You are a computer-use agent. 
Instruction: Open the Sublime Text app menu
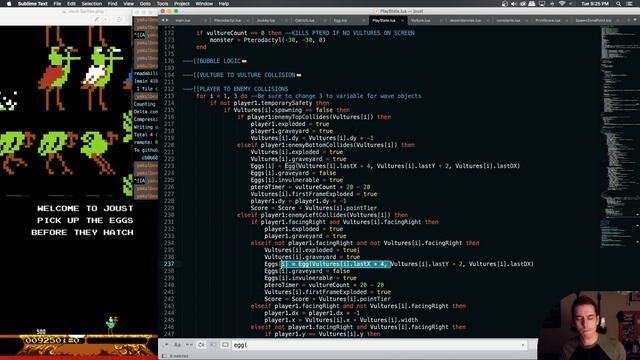pyautogui.click(x=33, y=4)
